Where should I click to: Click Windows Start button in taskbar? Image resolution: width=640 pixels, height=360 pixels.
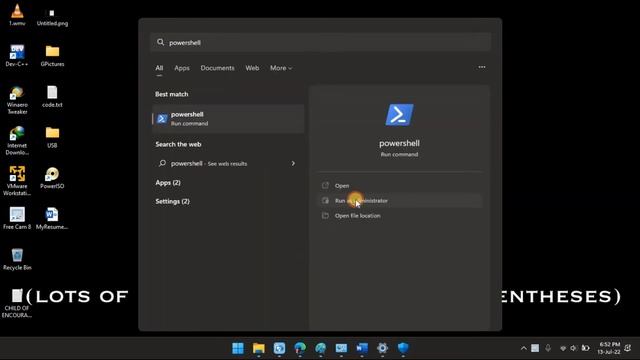click(238, 348)
